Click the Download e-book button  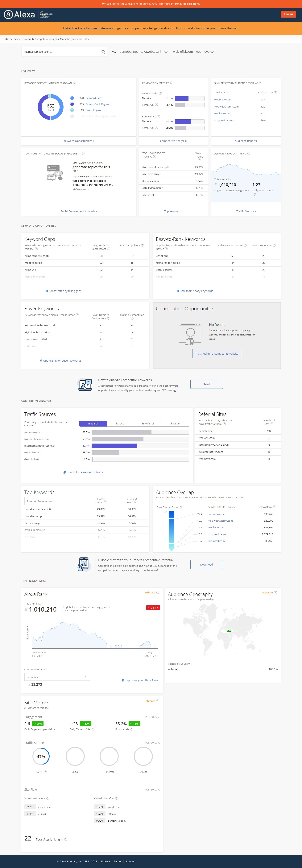point(206,564)
